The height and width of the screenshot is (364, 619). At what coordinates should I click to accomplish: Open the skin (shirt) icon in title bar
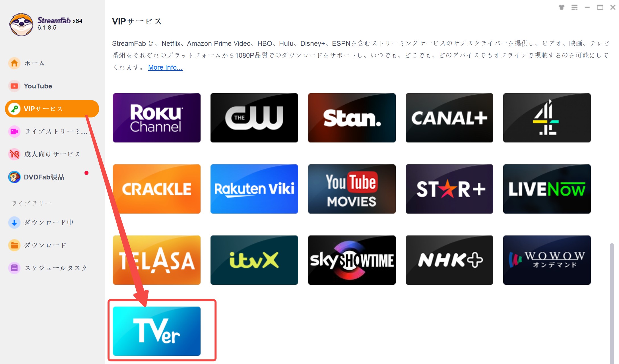tap(562, 7)
